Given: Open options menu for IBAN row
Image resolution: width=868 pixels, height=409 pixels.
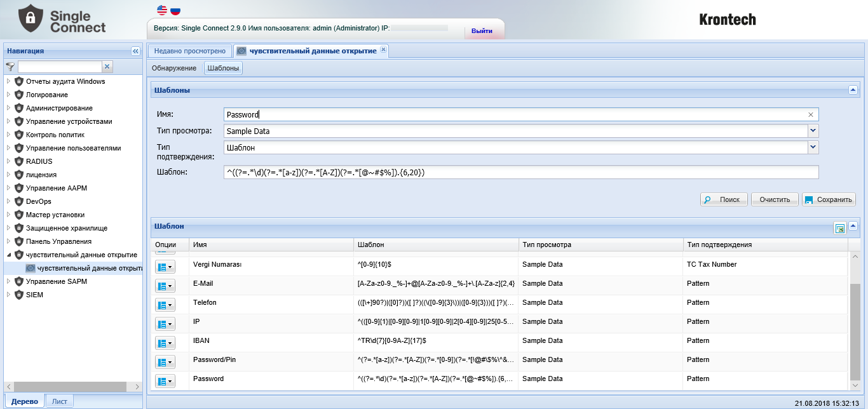Looking at the screenshot, I should click(165, 344).
